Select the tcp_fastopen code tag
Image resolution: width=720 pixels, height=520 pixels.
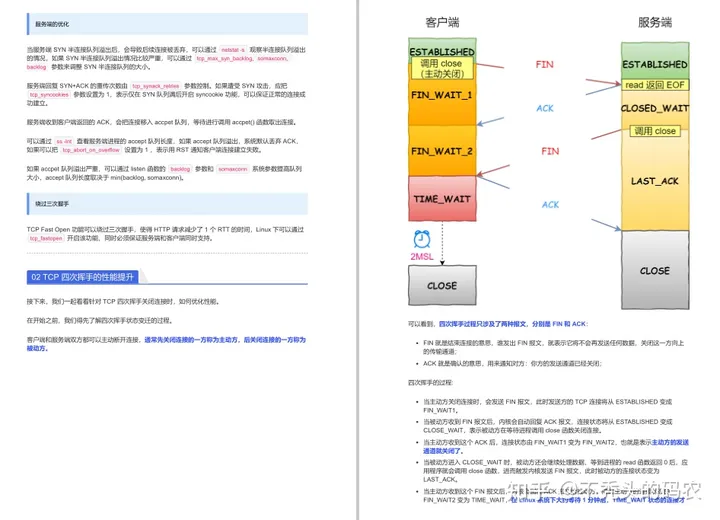click(x=45, y=238)
